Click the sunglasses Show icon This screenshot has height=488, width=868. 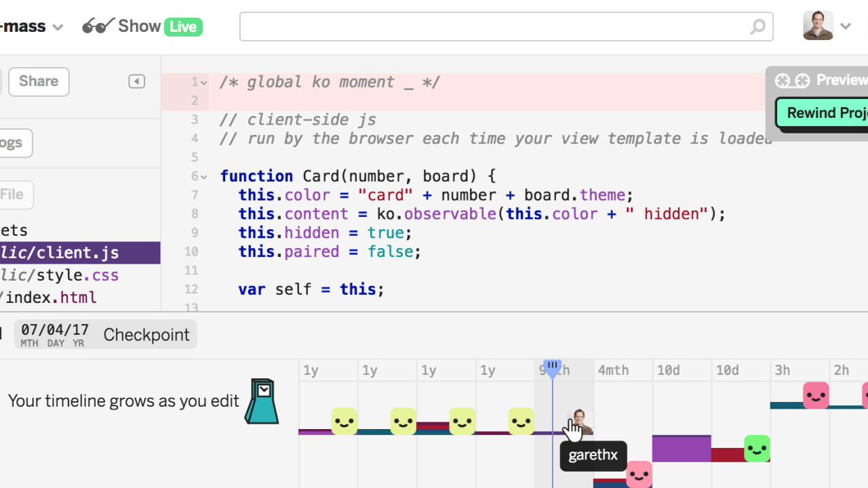[98, 26]
